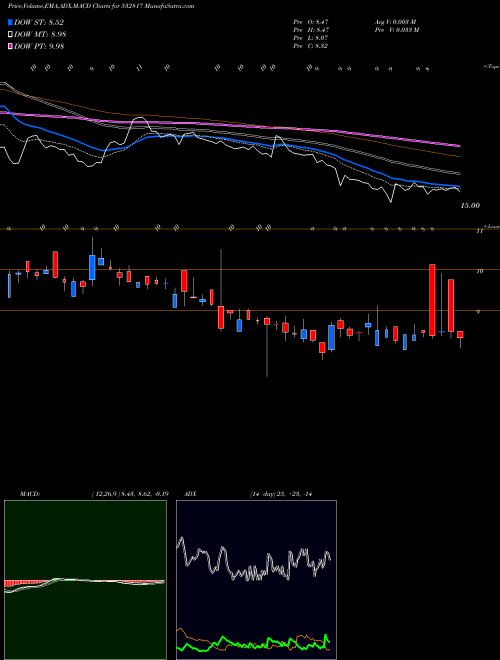The image size is (500, 660).
Task: Click the price axis label '9'
Action: click(479, 312)
